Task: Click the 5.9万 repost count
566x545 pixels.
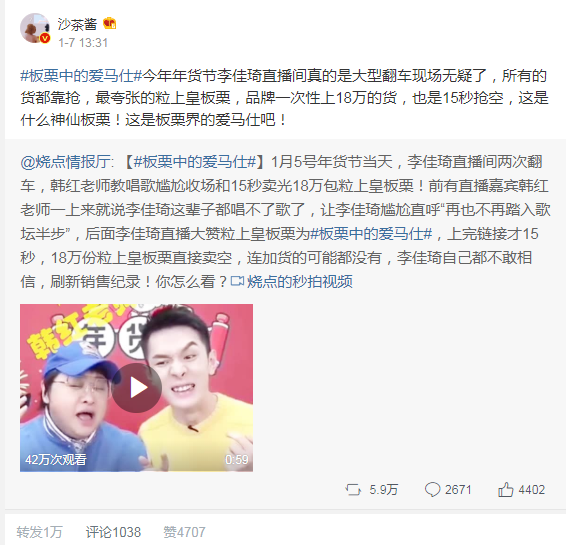Action: [x=383, y=490]
